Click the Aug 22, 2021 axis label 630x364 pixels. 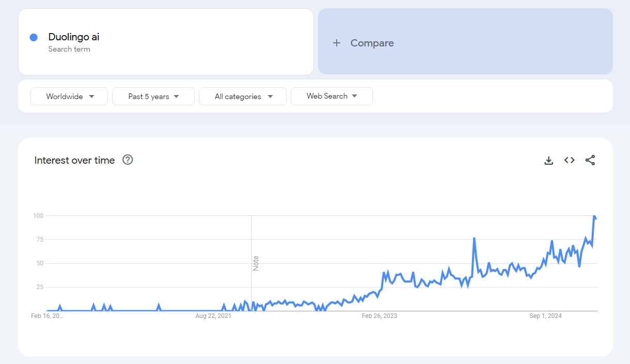(x=213, y=315)
